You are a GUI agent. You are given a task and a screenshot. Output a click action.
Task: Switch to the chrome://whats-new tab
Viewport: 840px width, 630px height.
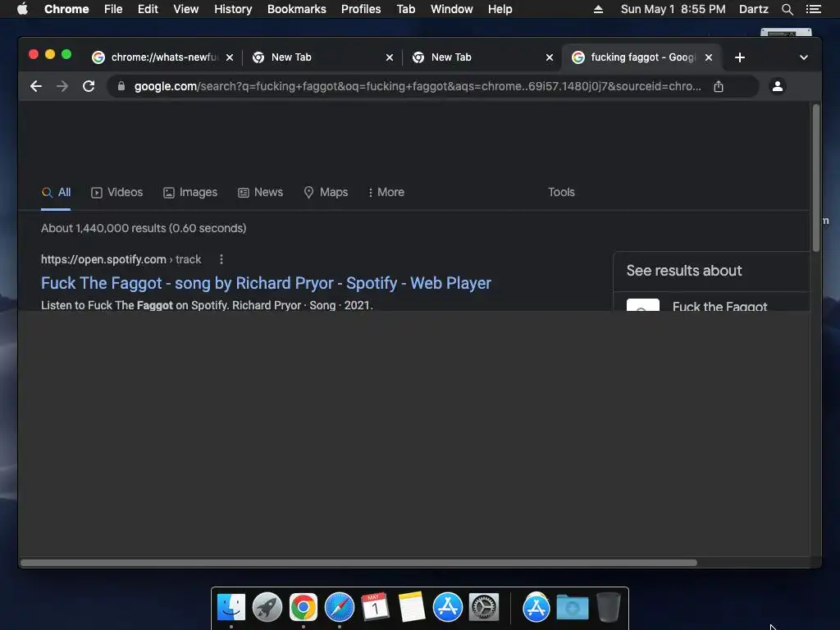(162, 57)
